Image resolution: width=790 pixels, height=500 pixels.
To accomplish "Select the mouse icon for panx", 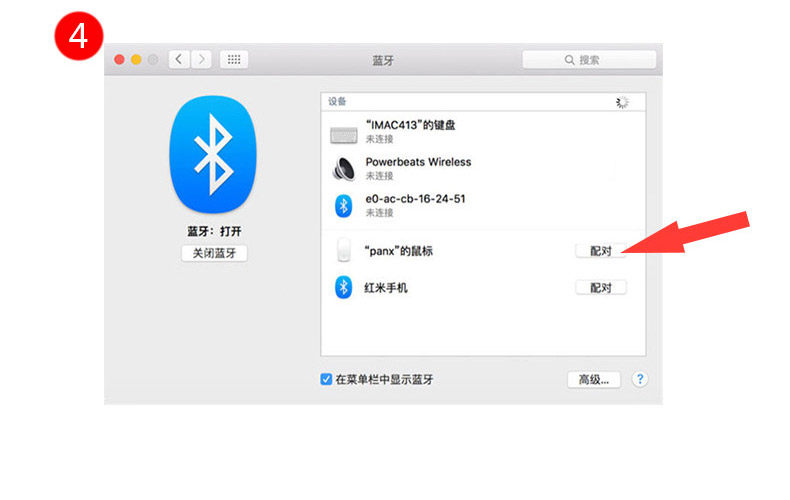I will pyautogui.click(x=344, y=251).
